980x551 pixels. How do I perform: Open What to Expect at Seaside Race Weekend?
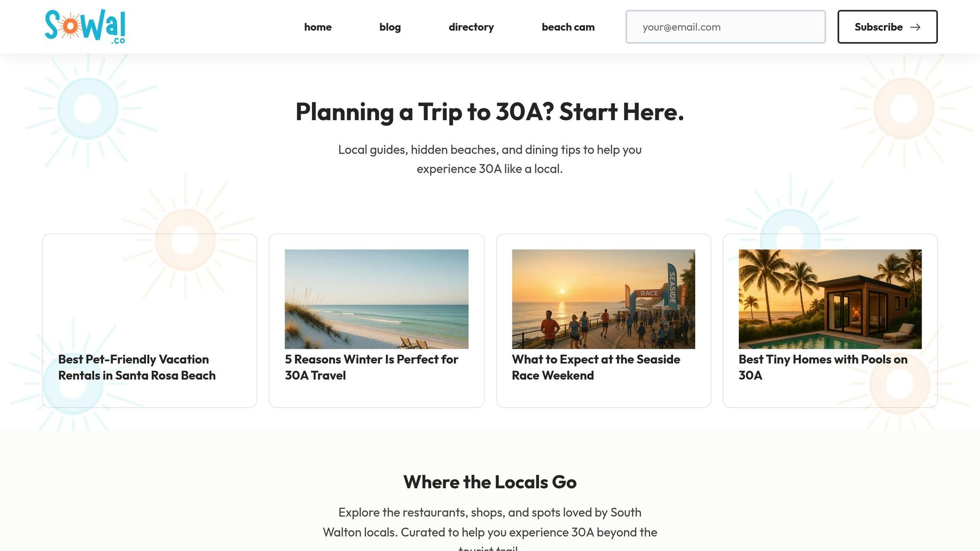[x=596, y=367]
